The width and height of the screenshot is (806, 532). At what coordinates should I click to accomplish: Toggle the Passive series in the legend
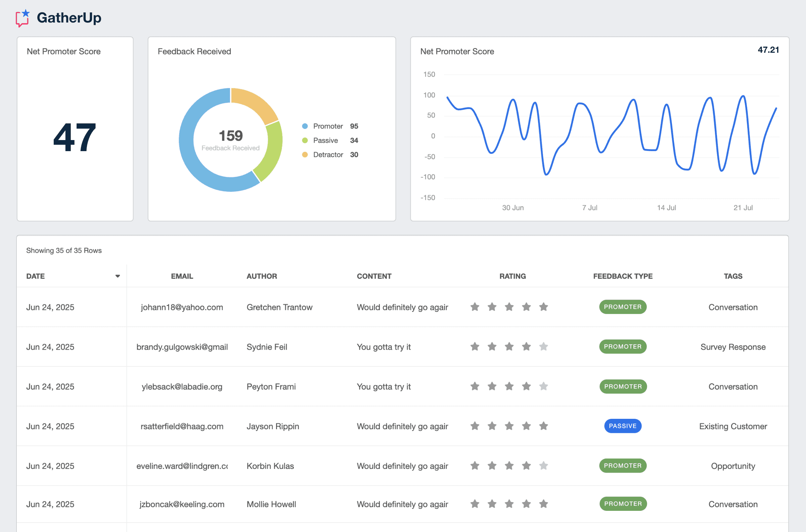coord(325,140)
